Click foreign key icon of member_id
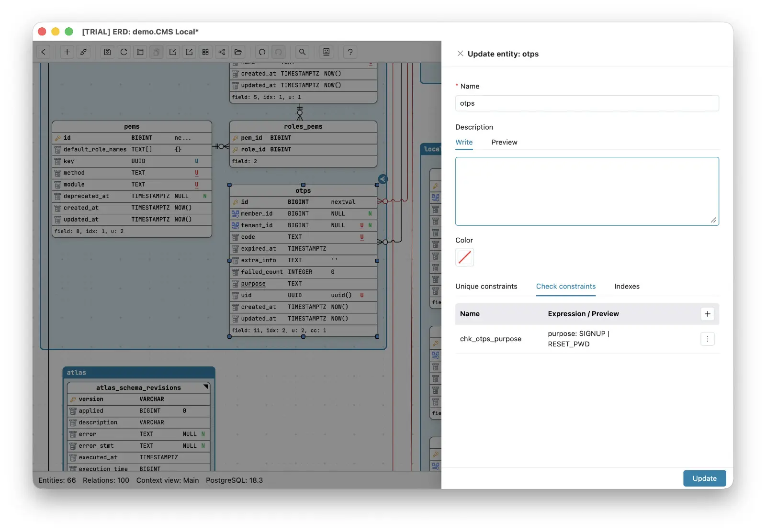 pos(235,213)
